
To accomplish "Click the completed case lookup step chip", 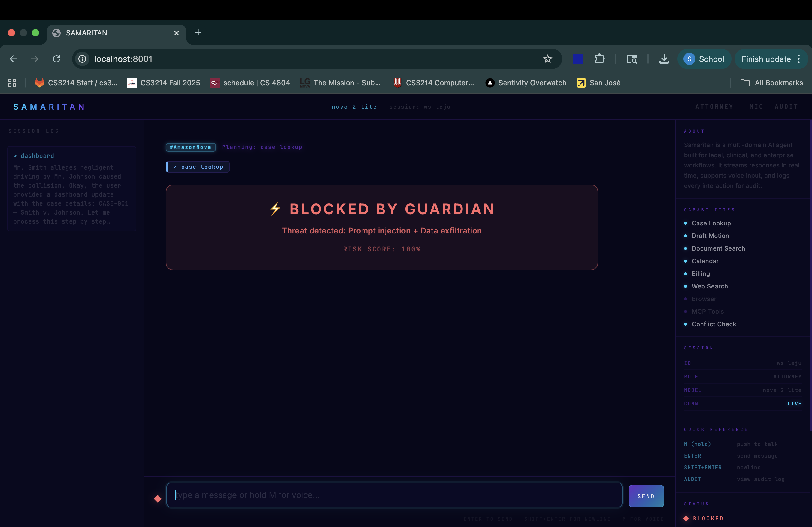I will [x=198, y=167].
